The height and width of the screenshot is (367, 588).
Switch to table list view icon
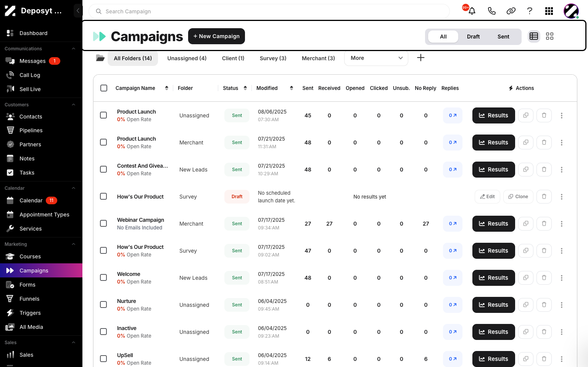point(534,36)
